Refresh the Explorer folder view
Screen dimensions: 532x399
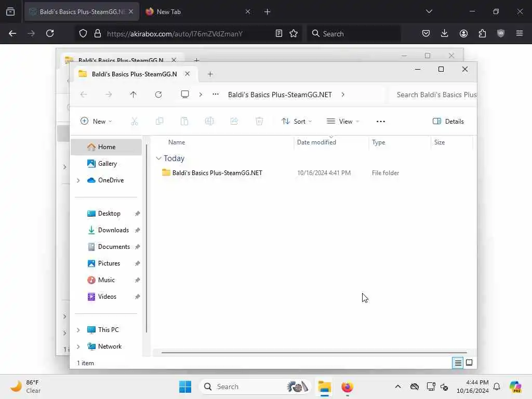click(x=158, y=95)
